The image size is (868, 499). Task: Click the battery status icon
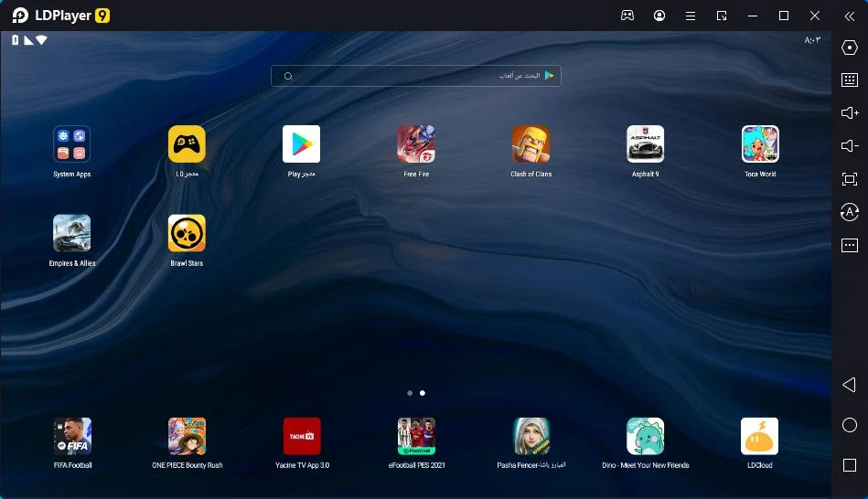16,40
